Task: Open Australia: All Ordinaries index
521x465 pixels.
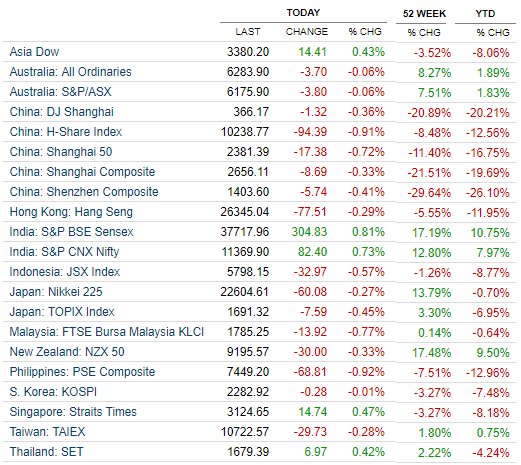Action: click(70, 72)
